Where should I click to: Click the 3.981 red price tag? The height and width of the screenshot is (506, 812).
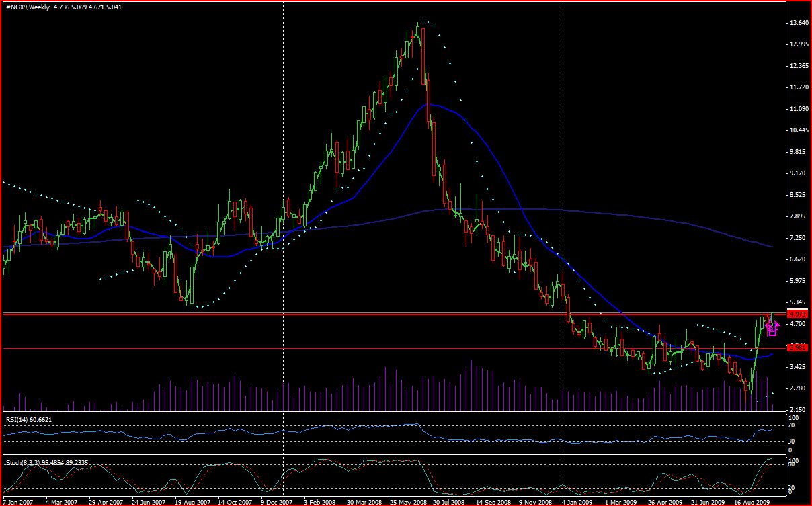(797, 347)
